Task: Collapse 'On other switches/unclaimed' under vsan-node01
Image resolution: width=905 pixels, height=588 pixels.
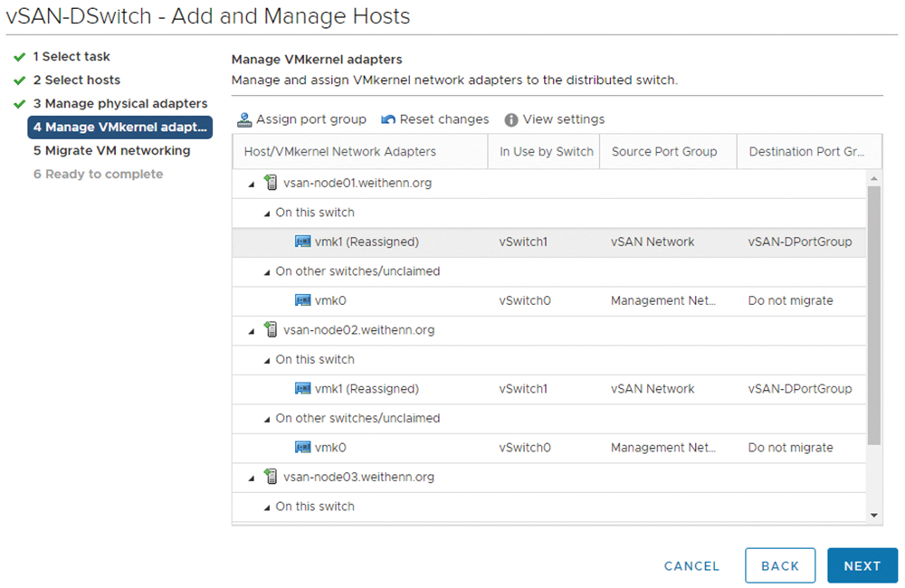Action: (267, 272)
